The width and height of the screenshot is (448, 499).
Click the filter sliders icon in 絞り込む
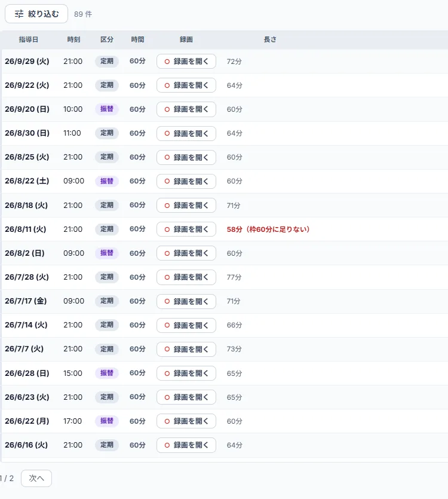pyautogui.click(x=19, y=14)
